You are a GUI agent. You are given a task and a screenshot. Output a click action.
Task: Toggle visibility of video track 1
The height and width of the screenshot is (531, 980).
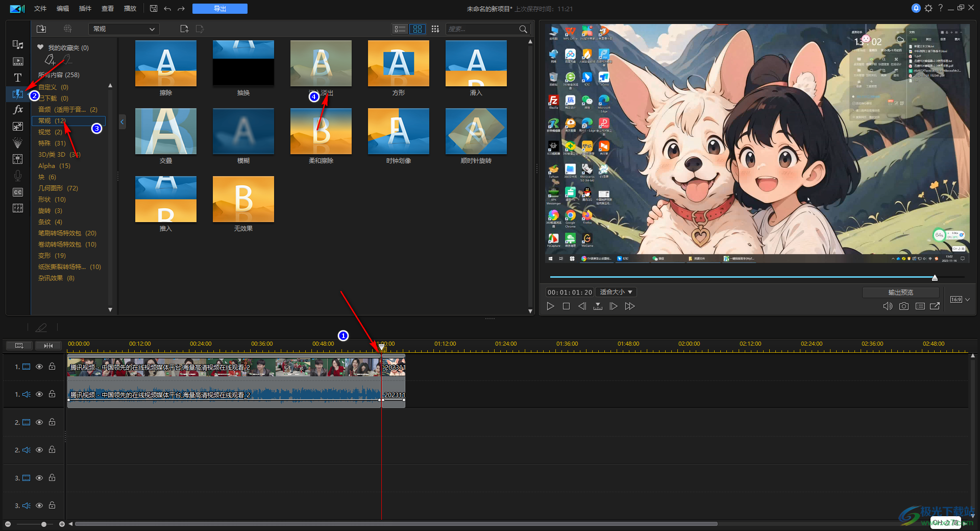click(x=39, y=367)
